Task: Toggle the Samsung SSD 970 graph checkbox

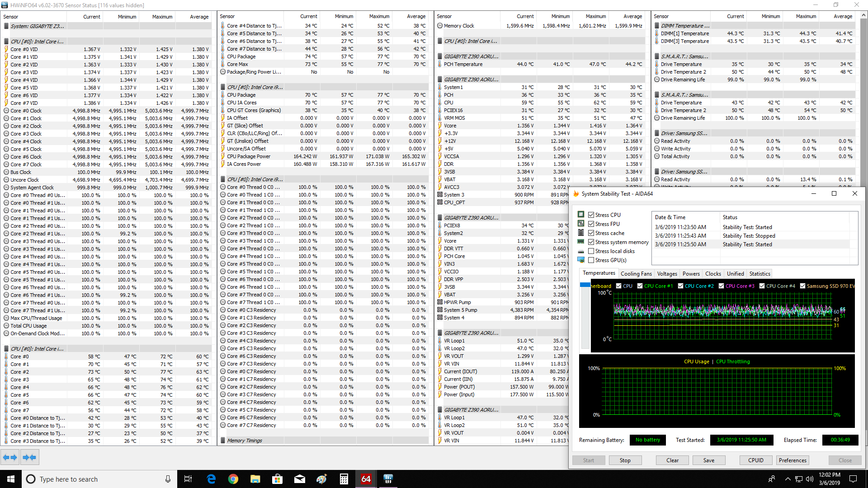Action: pos(802,286)
